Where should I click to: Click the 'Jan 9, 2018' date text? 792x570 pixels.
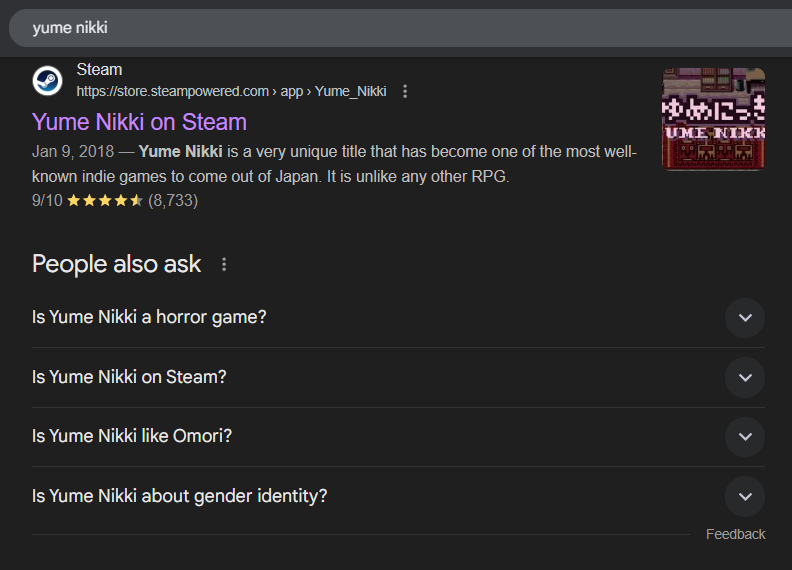73,152
